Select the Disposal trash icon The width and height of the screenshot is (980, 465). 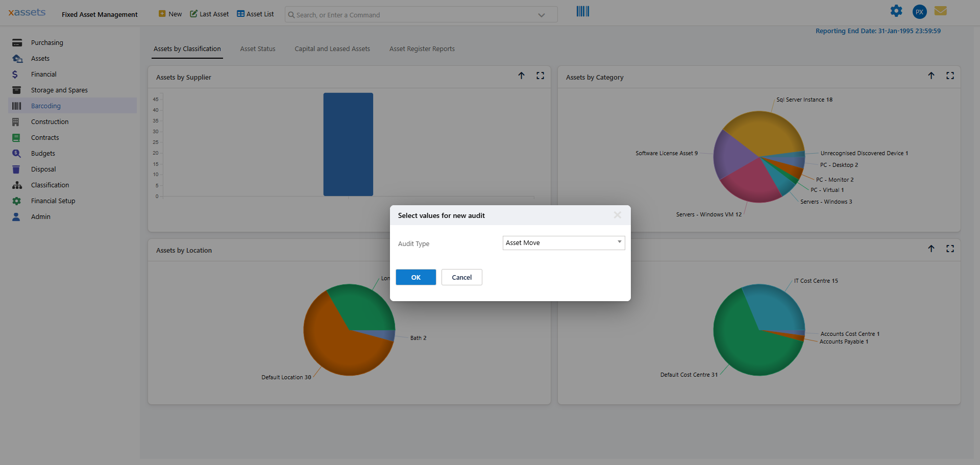17,168
